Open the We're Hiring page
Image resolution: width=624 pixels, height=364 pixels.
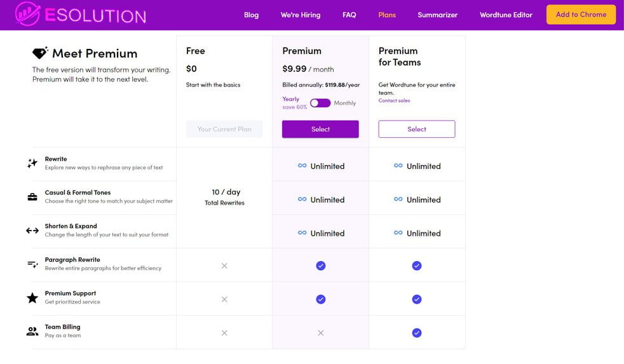tap(301, 15)
